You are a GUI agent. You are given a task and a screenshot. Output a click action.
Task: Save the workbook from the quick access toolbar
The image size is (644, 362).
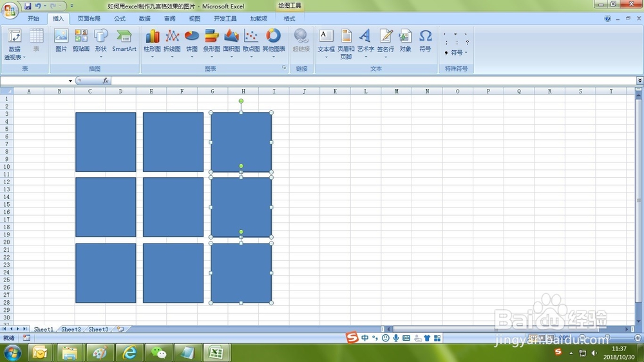click(x=28, y=6)
